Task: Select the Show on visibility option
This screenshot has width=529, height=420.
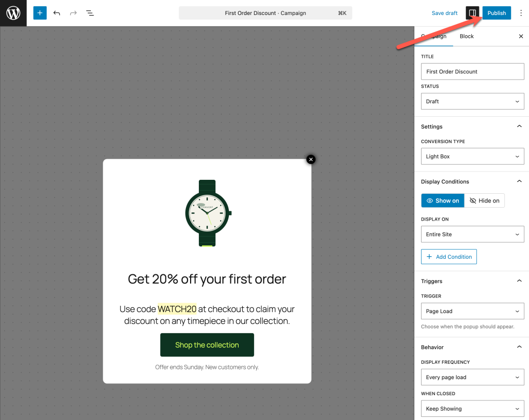Action: [442, 200]
